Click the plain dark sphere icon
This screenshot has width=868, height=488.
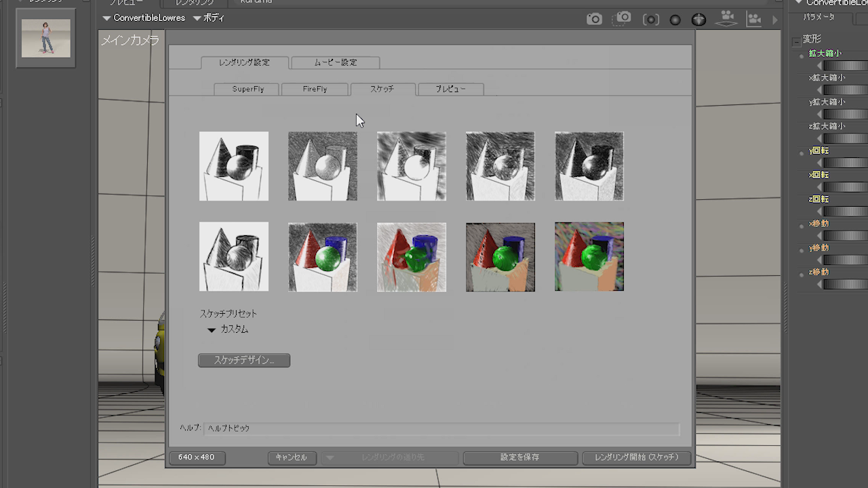point(675,20)
